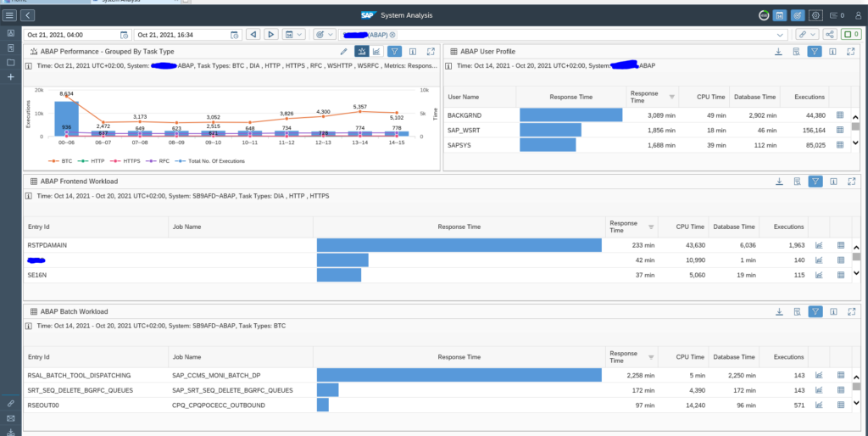
Task: Toggle BTC series in chart legend
Action: 60,161
